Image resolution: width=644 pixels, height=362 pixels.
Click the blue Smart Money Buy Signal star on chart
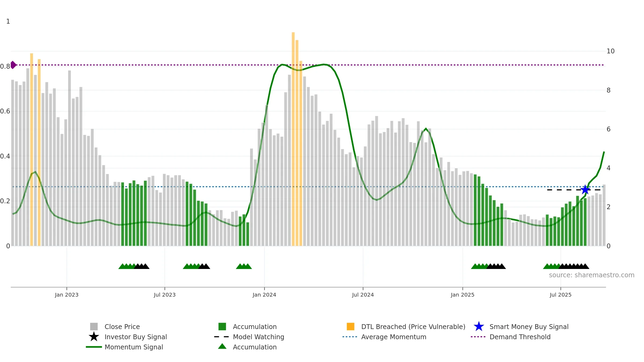point(585,190)
